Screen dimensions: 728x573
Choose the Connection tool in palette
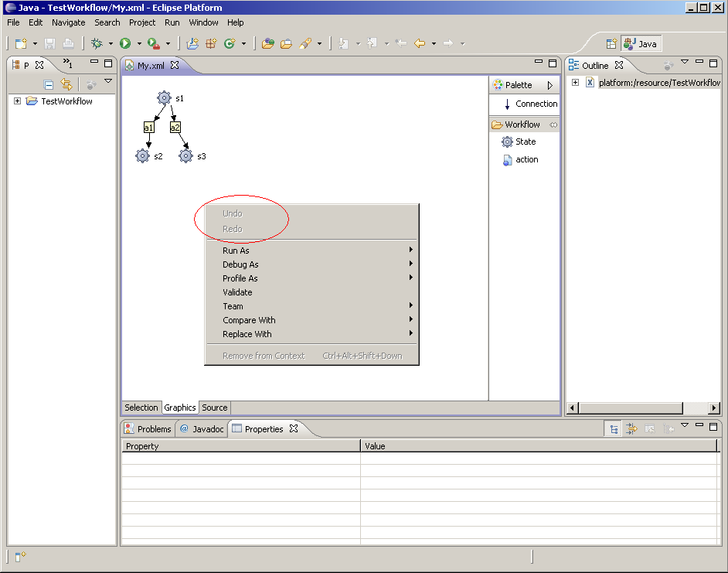tap(536, 104)
